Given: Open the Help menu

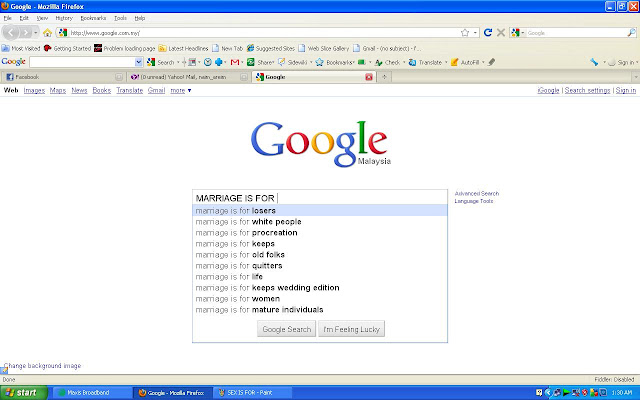Looking at the screenshot, I should pos(140,18).
